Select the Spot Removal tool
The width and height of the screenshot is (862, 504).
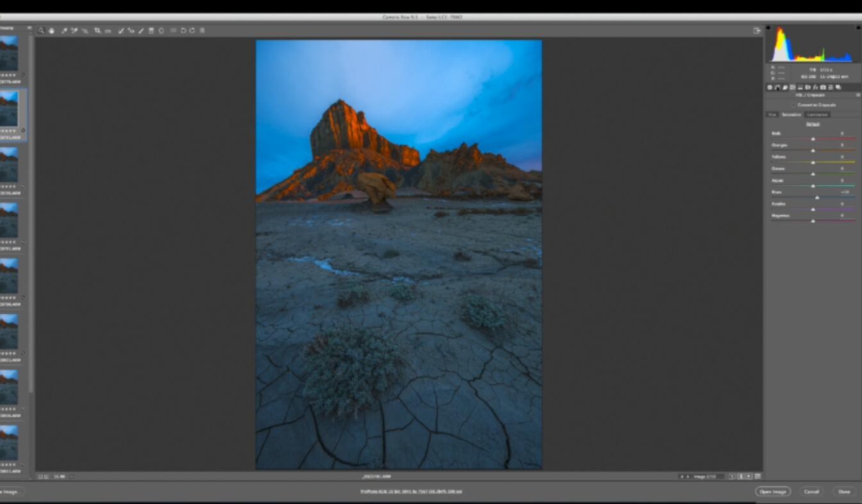point(121,31)
